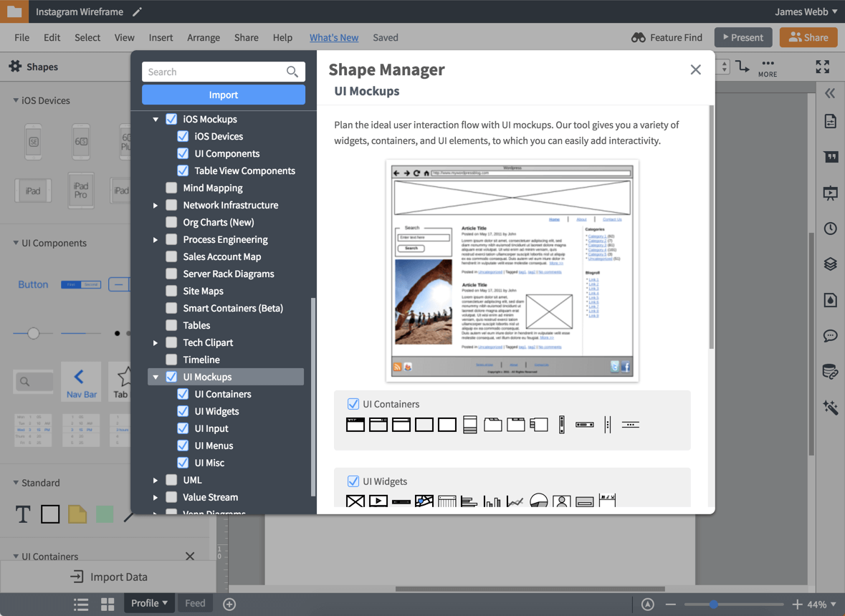Collapse the iOS Mockups group

pos(156,120)
